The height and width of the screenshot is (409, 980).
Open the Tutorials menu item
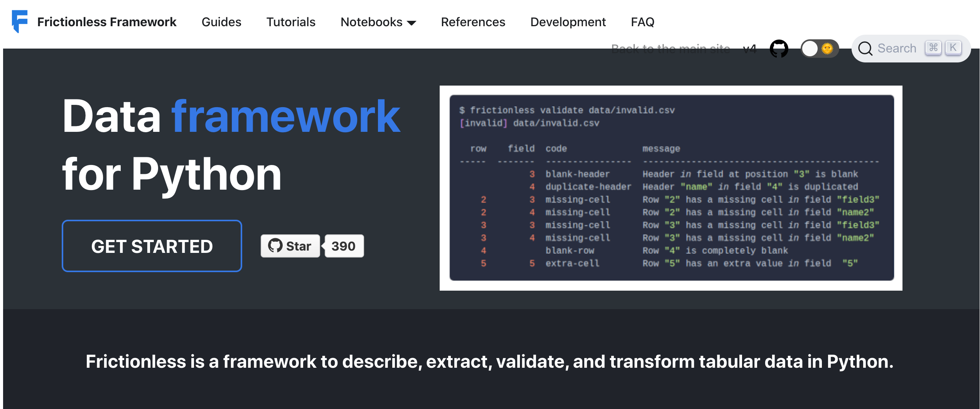click(291, 22)
